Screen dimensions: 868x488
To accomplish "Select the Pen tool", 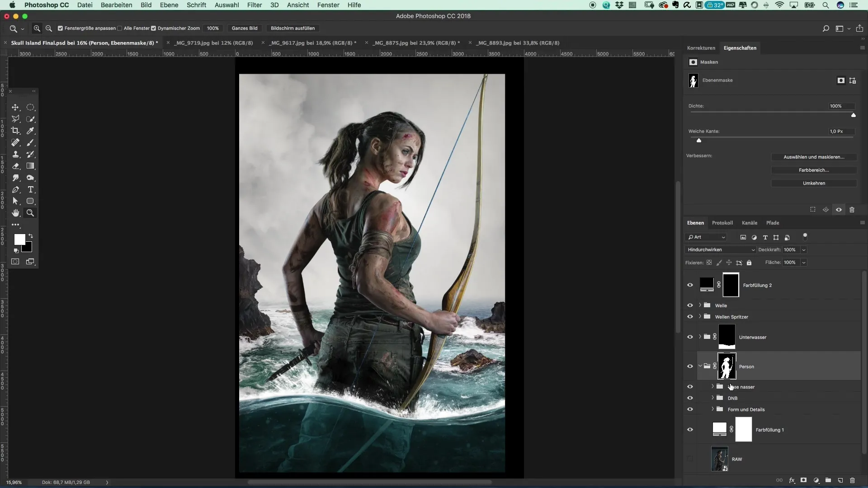I will 15,190.
